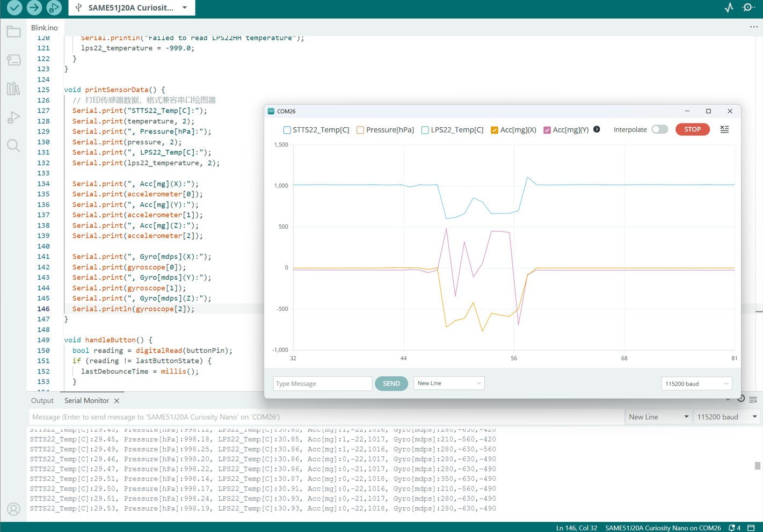Click the 'Serial.println(gyroscope[2]);' code line

click(x=134, y=309)
